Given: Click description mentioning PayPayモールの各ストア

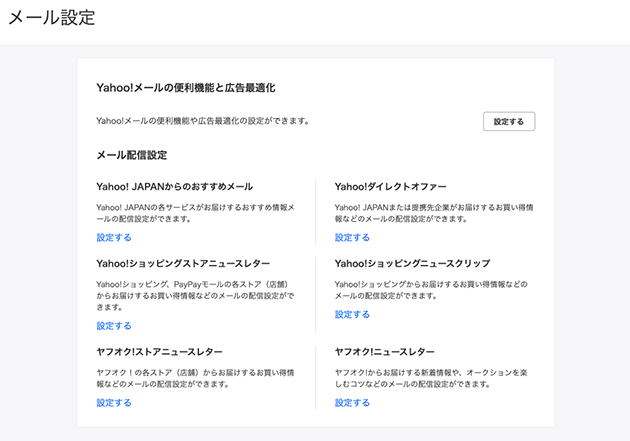Looking at the screenshot, I should (195, 296).
